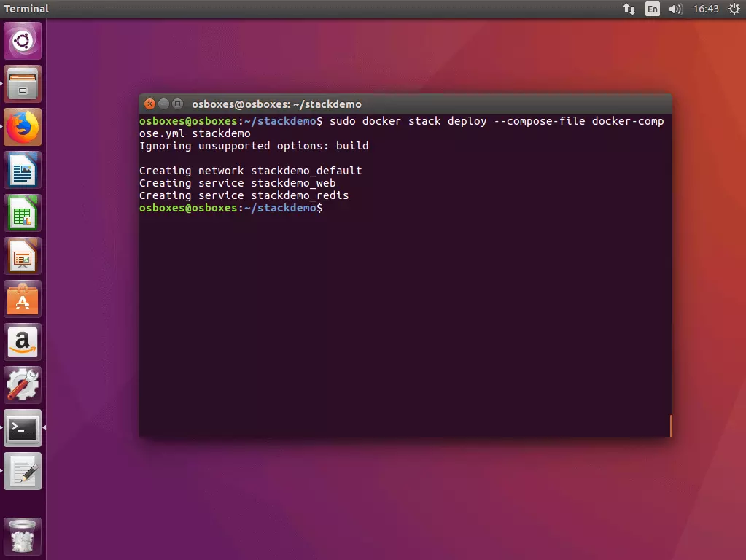Open the network connections indicator

point(629,9)
